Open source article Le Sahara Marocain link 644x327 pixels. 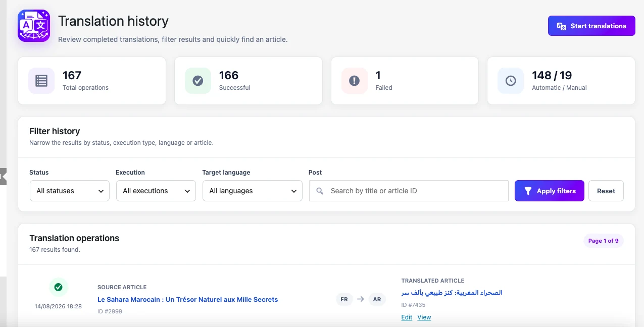point(188,299)
